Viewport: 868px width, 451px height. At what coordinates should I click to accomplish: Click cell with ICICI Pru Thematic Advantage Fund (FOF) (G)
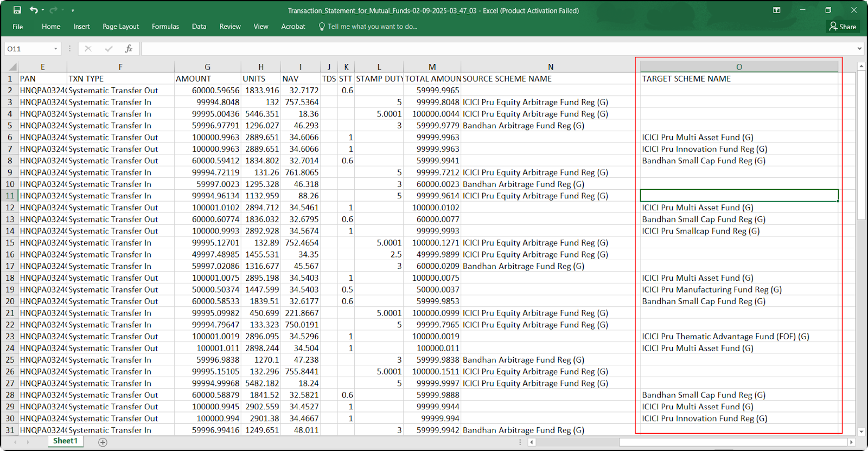pos(739,336)
